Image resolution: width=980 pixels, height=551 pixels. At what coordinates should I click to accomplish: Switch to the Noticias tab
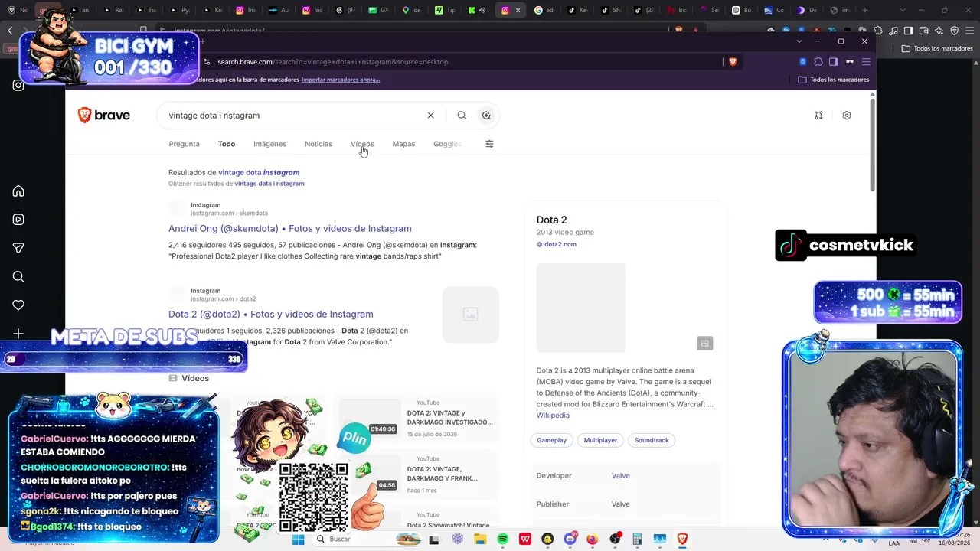pos(318,144)
